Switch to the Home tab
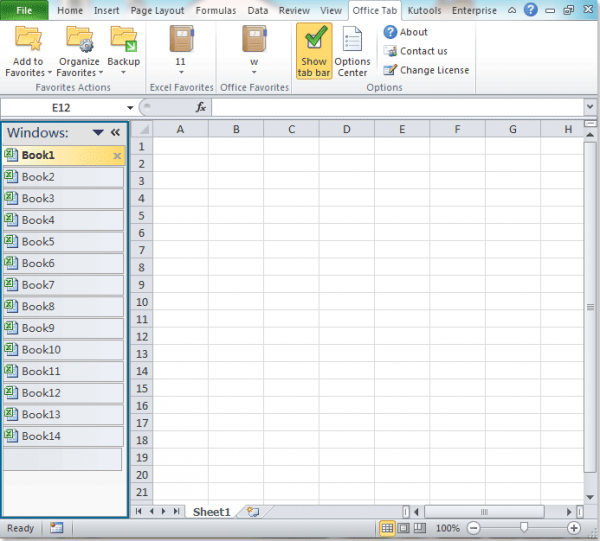Image resolution: width=600 pixels, height=541 pixels. (x=70, y=11)
